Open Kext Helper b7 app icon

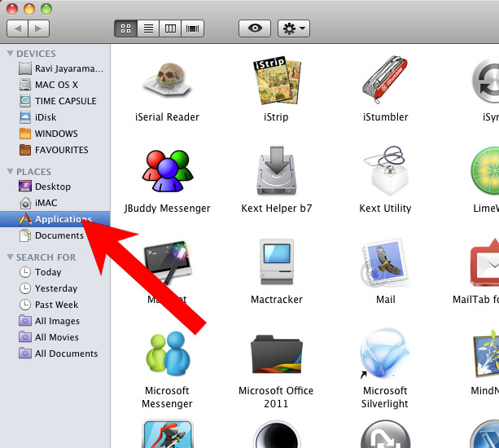(x=277, y=170)
